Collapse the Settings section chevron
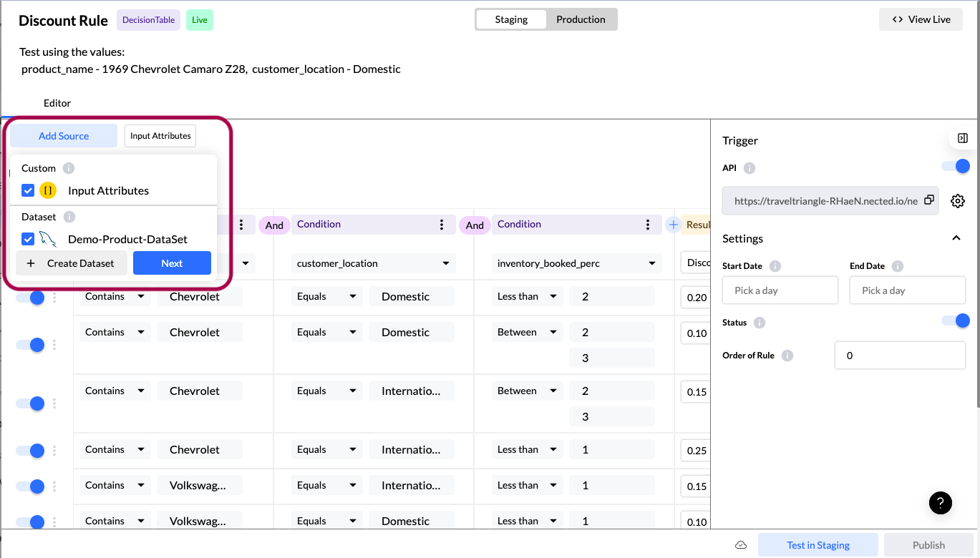The width and height of the screenshot is (980, 558). [x=956, y=238]
